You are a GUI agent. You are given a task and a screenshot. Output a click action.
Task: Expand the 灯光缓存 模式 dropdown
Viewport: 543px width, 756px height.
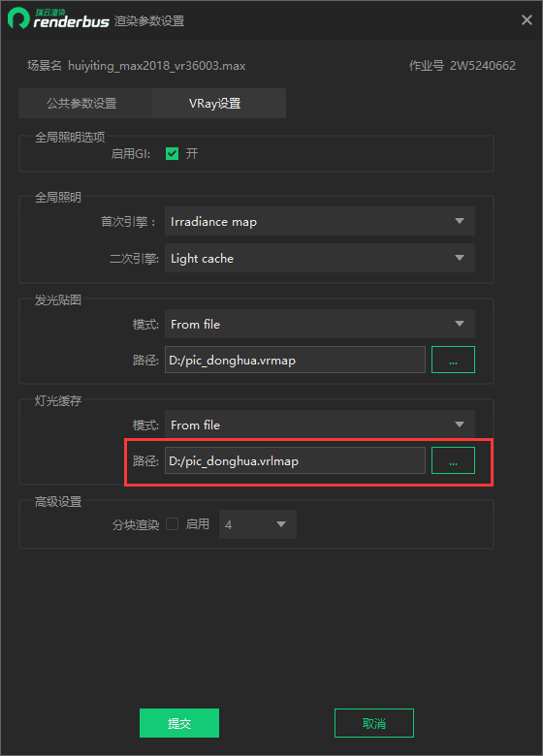pyautogui.click(x=320, y=425)
